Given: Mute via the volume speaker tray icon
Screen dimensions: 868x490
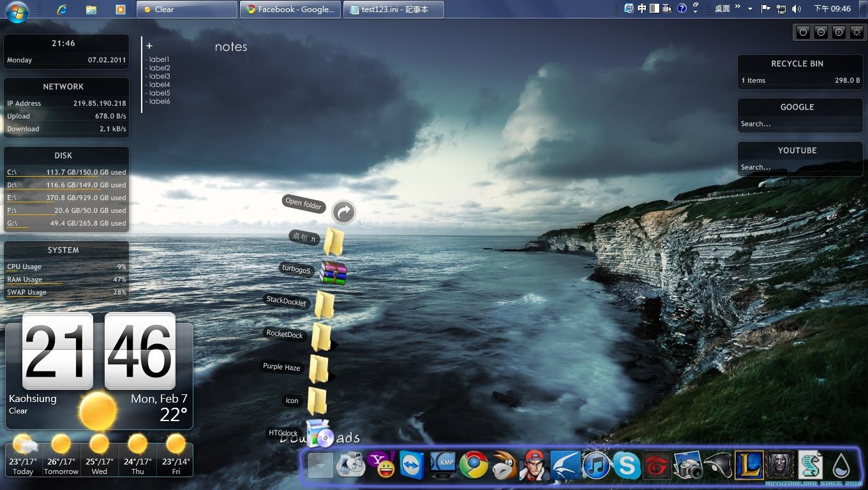Looking at the screenshot, I should pyautogui.click(x=797, y=9).
